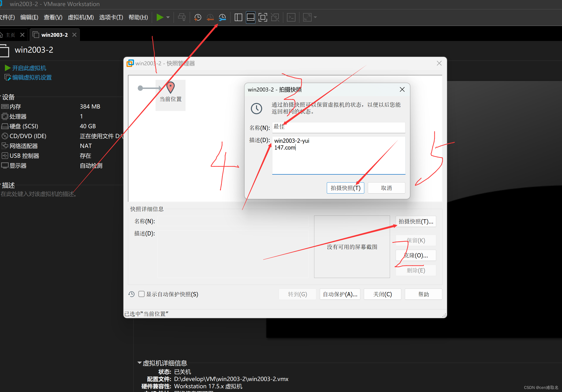Click the 描述(D) text area in snapshot dialog
Image resolution: width=562 pixels, height=392 pixels.
click(339, 155)
